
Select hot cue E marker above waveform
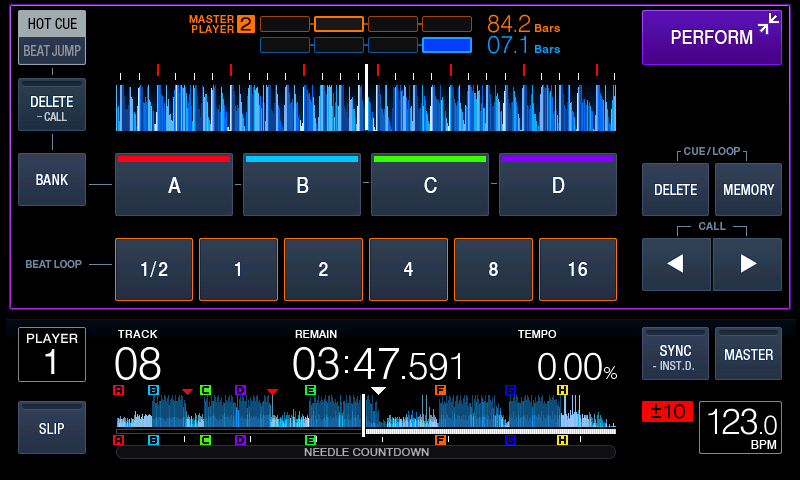310,390
